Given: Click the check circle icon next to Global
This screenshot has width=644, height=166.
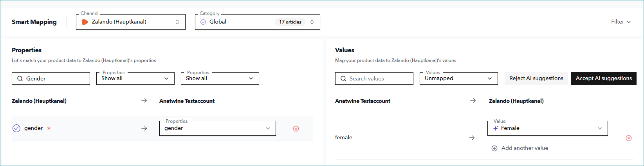Looking at the screenshot, I should click(203, 22).
